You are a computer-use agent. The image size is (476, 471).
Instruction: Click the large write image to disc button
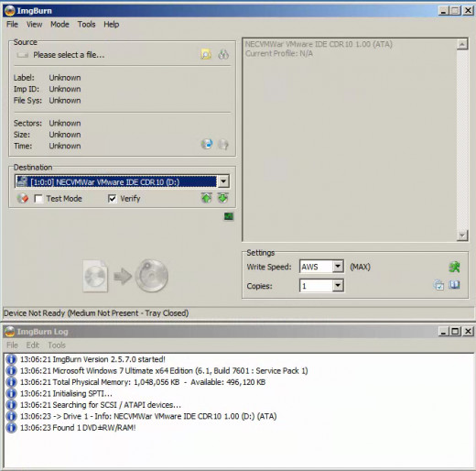coord(125,276)
